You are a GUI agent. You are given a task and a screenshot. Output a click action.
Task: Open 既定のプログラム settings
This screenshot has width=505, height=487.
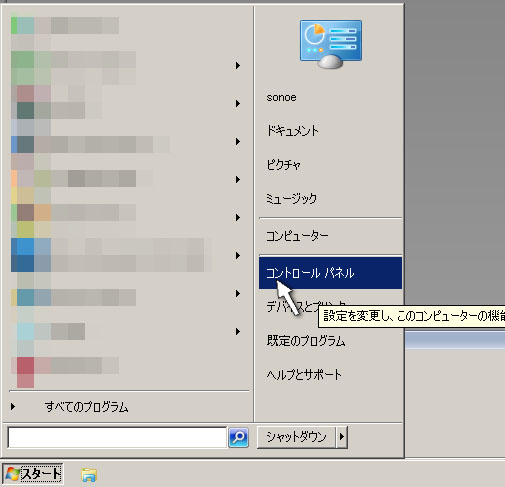[306, 341]
